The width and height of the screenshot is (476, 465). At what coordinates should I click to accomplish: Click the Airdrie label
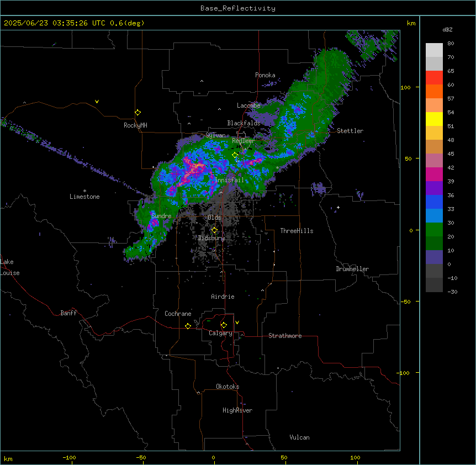[x=223, y=297]
